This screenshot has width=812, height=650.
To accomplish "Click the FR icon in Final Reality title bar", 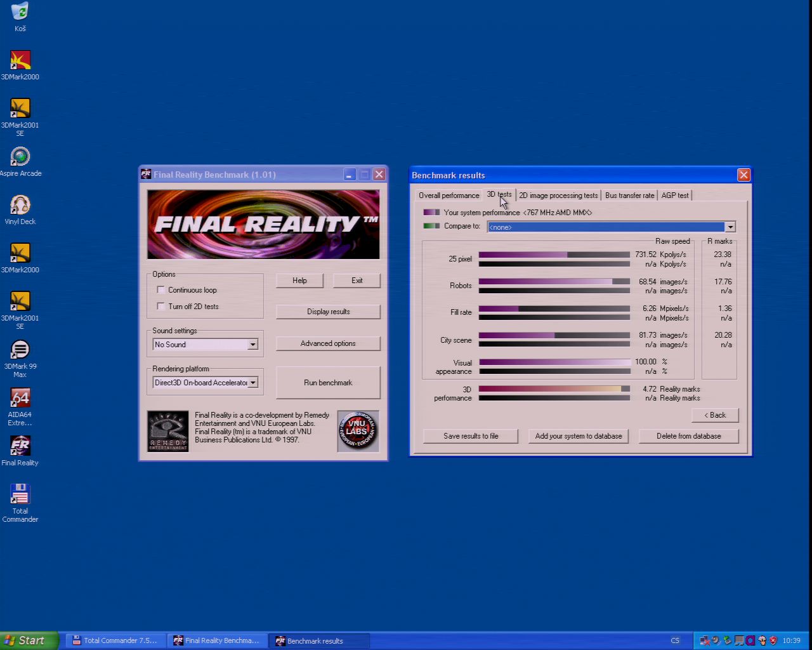I will [146, 174].
